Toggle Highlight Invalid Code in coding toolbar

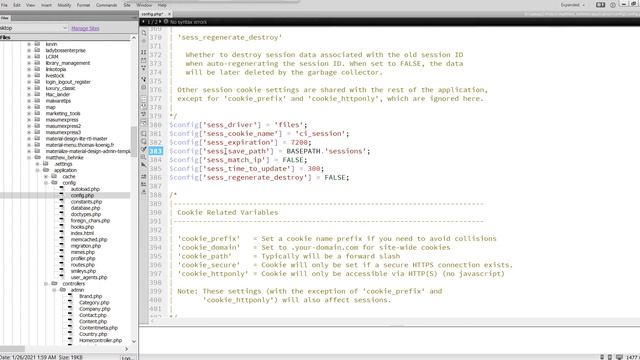tap(144, 107)
